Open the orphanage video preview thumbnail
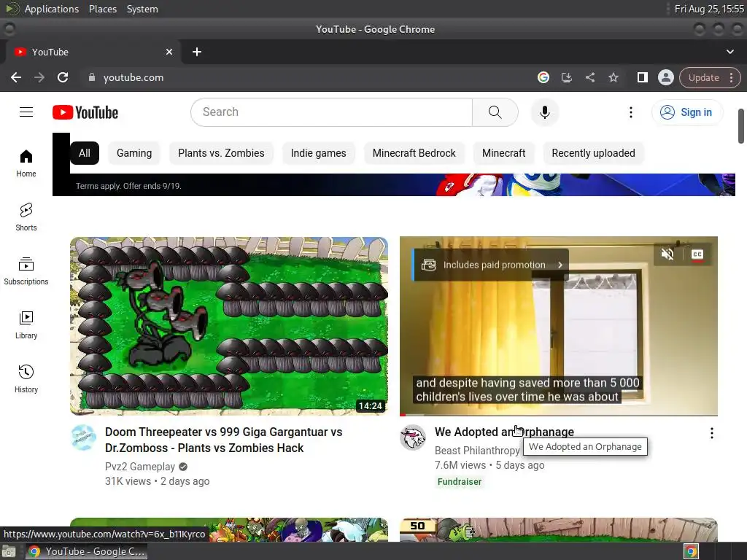The height and width of the screenshot is (560, 747). pos(559,326)
